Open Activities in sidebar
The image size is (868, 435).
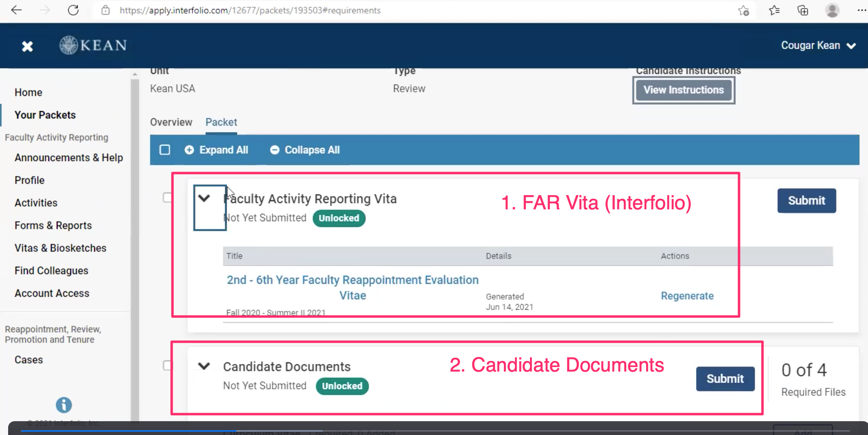click(x=36, y=203)
